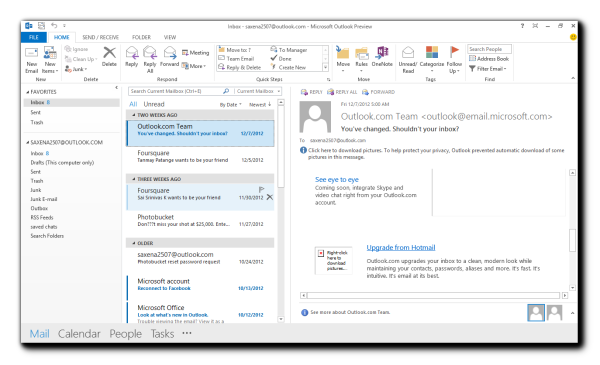Expand the people pane arrow

[x=572, y=313]
